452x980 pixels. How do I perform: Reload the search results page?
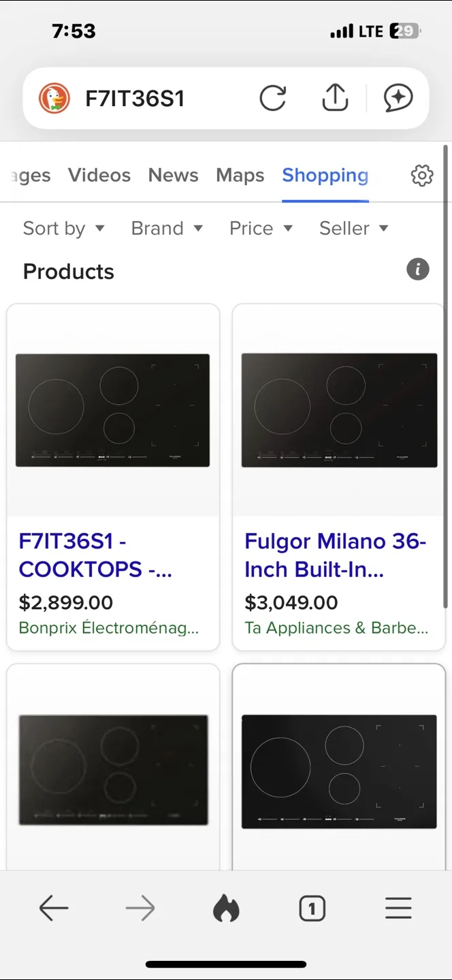pyautogui.click(x=273, y=98)
